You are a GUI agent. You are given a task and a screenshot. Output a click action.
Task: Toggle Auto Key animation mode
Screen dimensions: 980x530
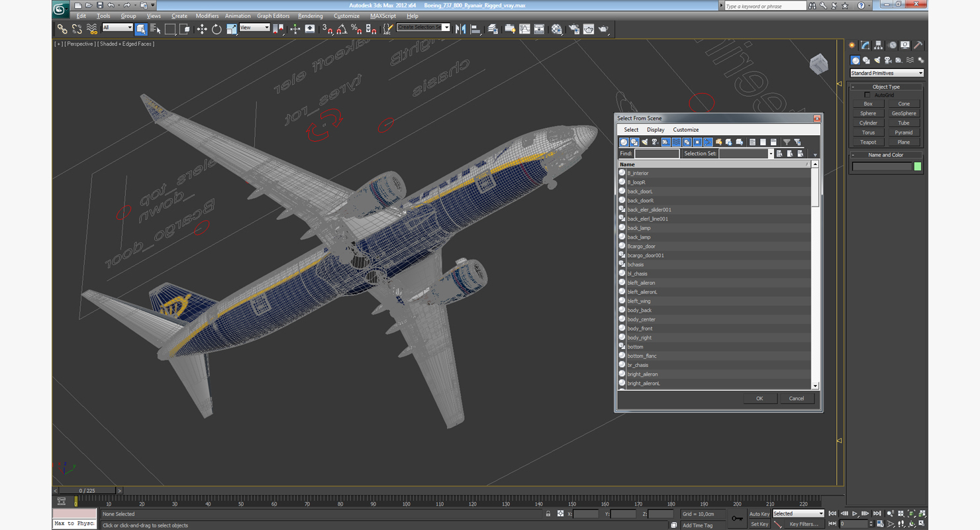click(759, 514)
